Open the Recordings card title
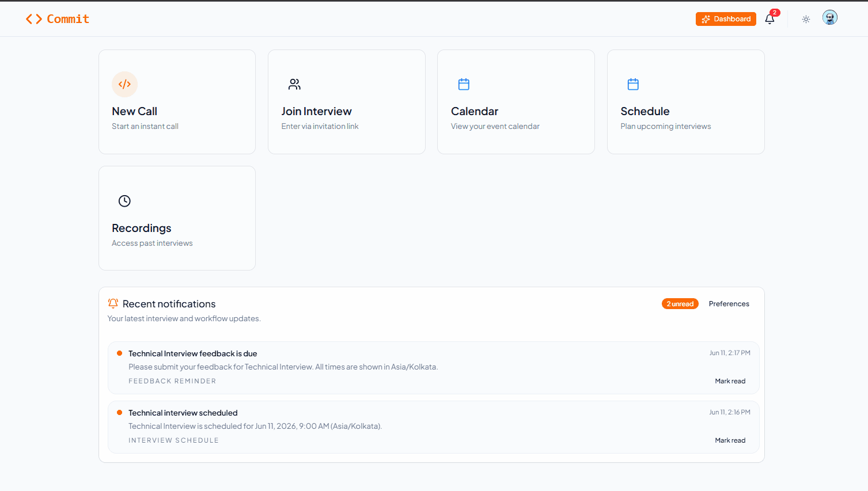The height and width of the screenshot is (491, 868). [x=142, y=228]
